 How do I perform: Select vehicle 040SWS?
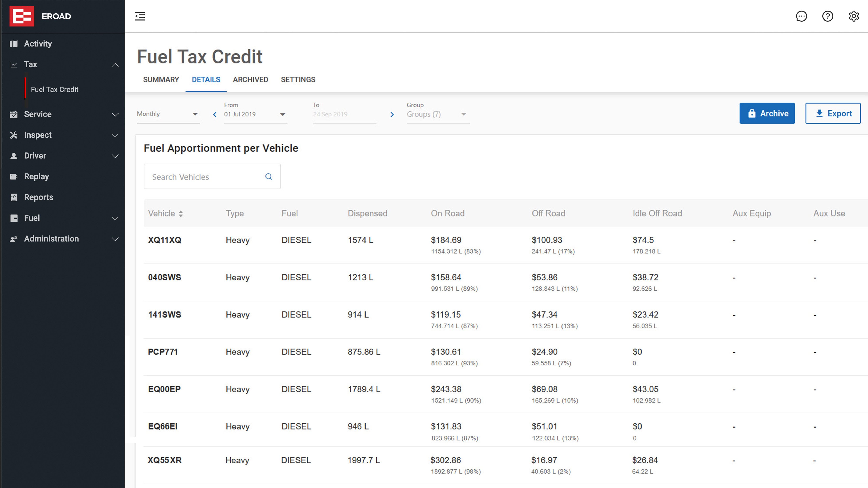[x=164, y=278]
